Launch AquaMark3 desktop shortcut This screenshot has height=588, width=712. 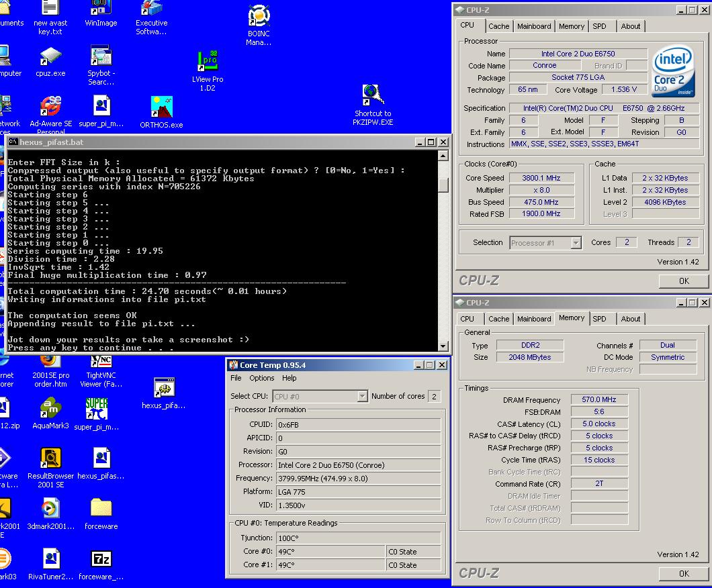(50, 413)
